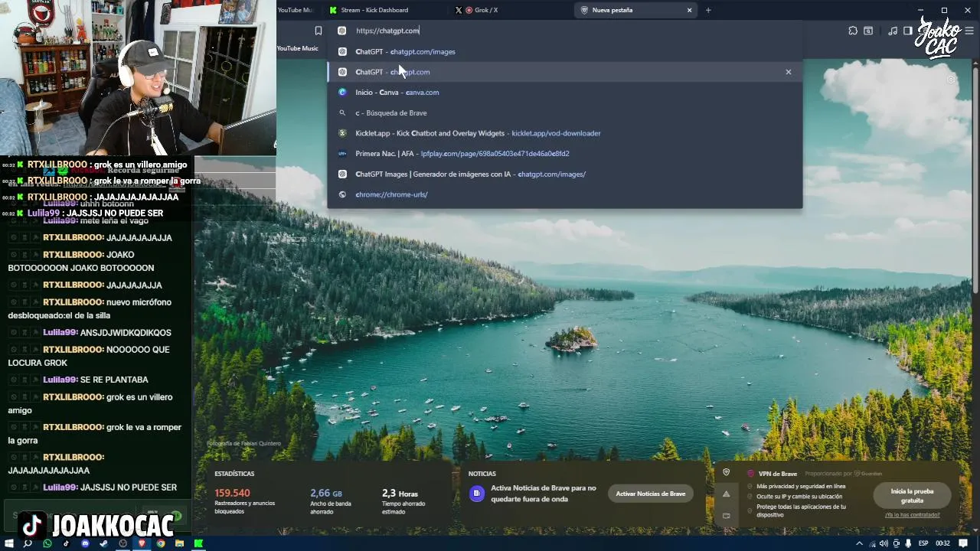Click chat message 'meté leña el vago'
Viewport: 980px width, 551px height.
tap(114, 220)
